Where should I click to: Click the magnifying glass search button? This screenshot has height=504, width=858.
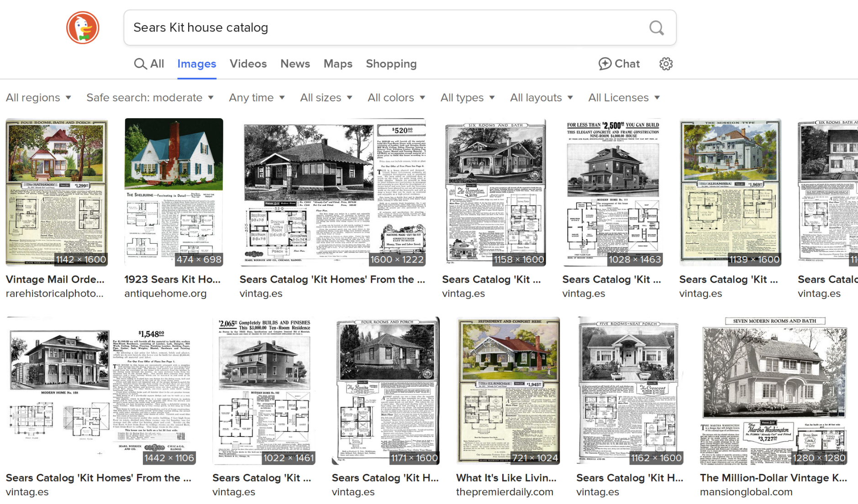point(656,28)
